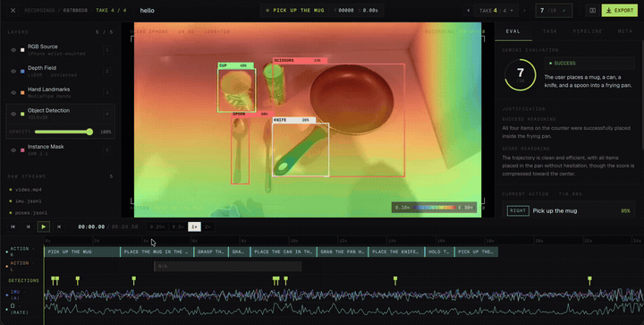
Task: Click the Object Detection green color swatch
Action: [x=22, y=114]
